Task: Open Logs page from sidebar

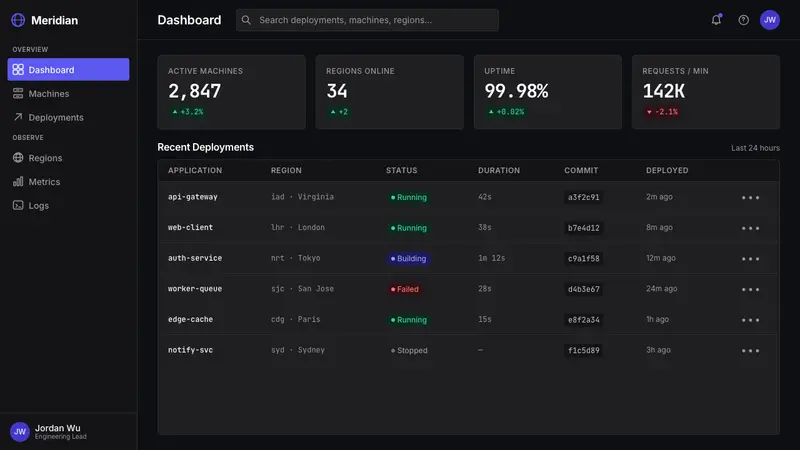Action: [68, 205]
